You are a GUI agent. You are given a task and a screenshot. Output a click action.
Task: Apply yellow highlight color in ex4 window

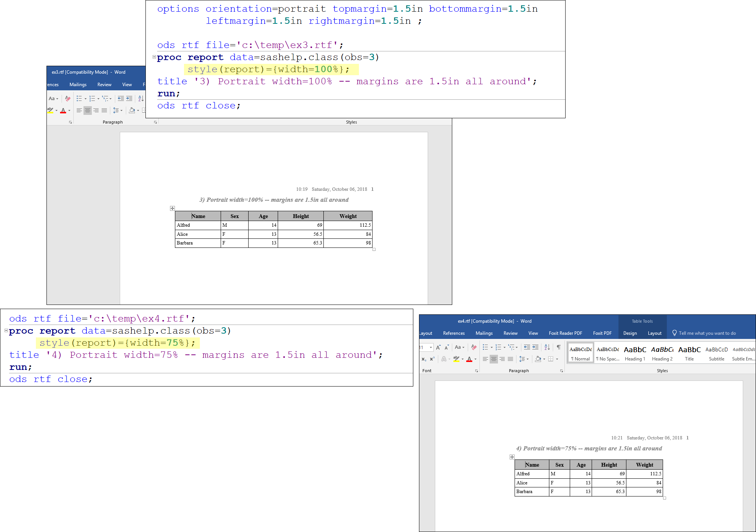[456, 359]
